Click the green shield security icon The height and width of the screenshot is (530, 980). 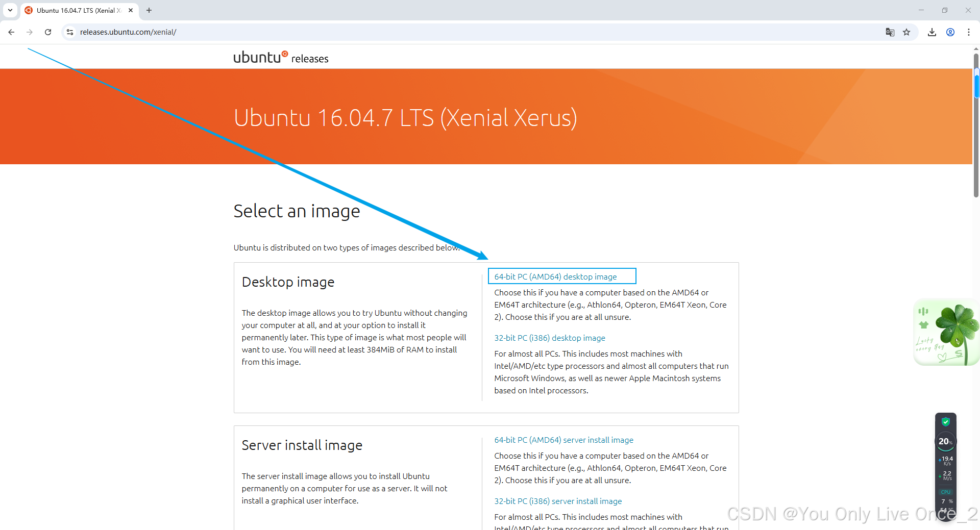[945, 422]
